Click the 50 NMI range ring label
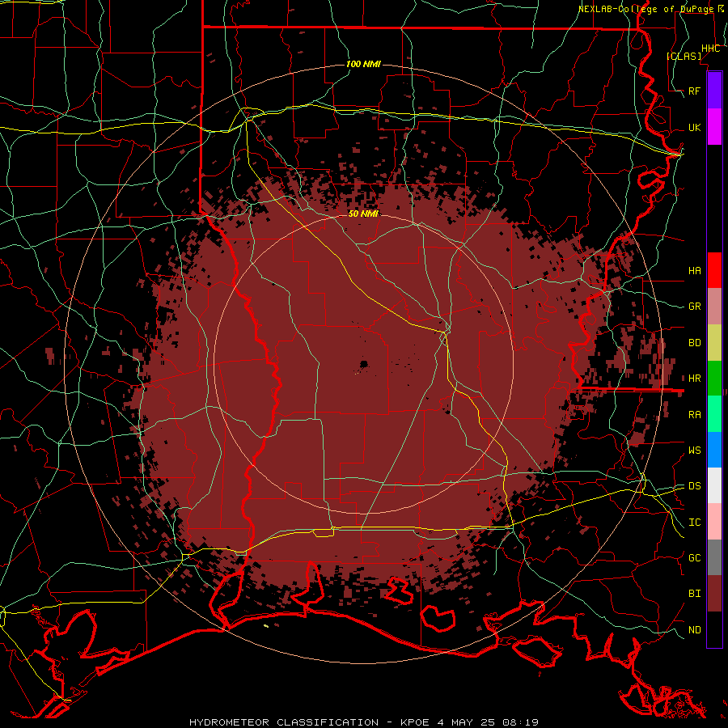 [363, 214]
